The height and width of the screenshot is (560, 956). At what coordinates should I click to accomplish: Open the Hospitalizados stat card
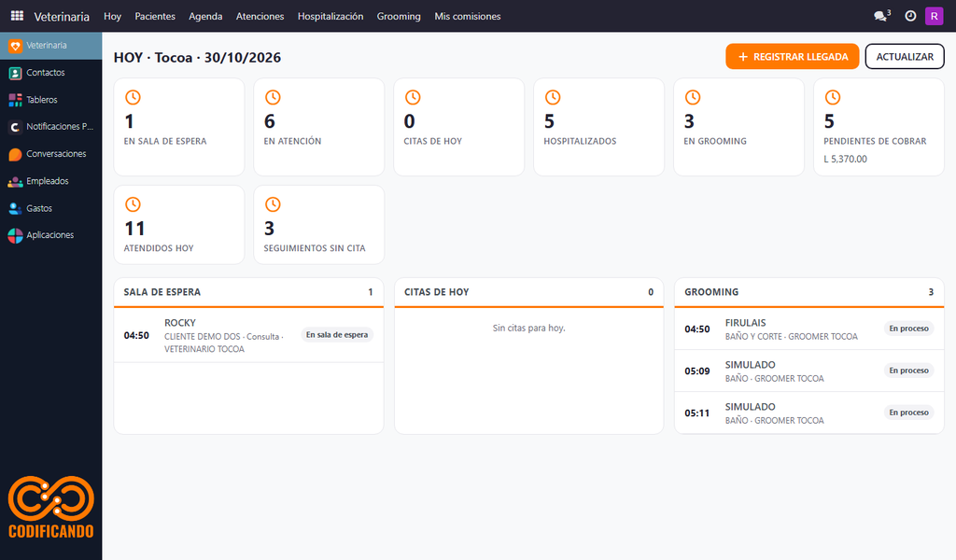(598, 127)
